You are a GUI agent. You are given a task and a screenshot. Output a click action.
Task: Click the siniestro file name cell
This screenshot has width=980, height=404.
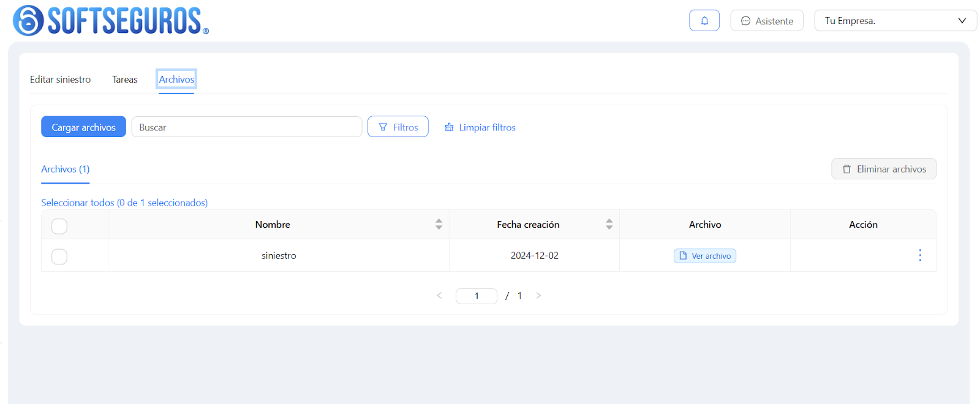tap(279, 256)
